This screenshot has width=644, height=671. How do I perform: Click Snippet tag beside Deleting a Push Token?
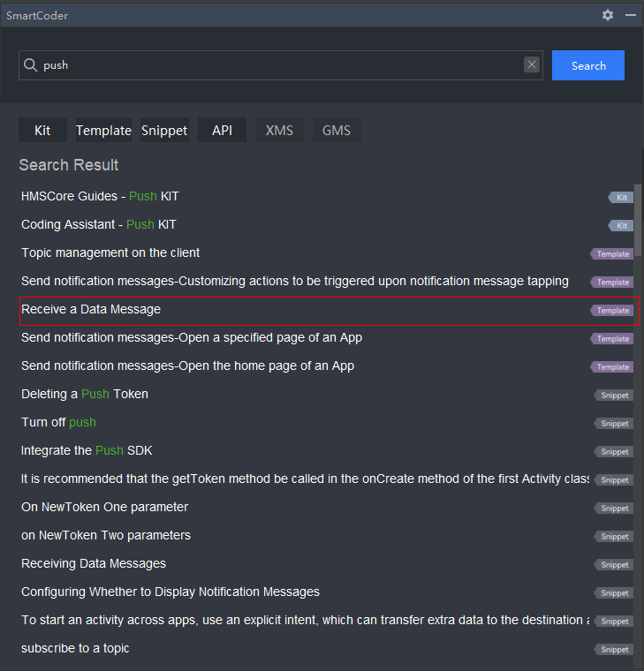[x=614, y=396]
